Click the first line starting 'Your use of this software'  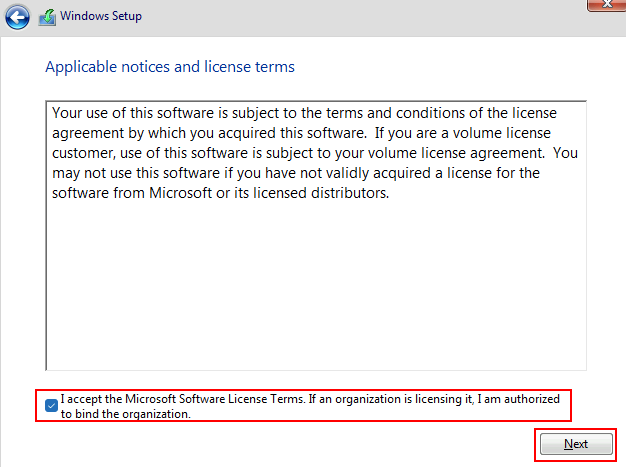[x=304, y=113]
